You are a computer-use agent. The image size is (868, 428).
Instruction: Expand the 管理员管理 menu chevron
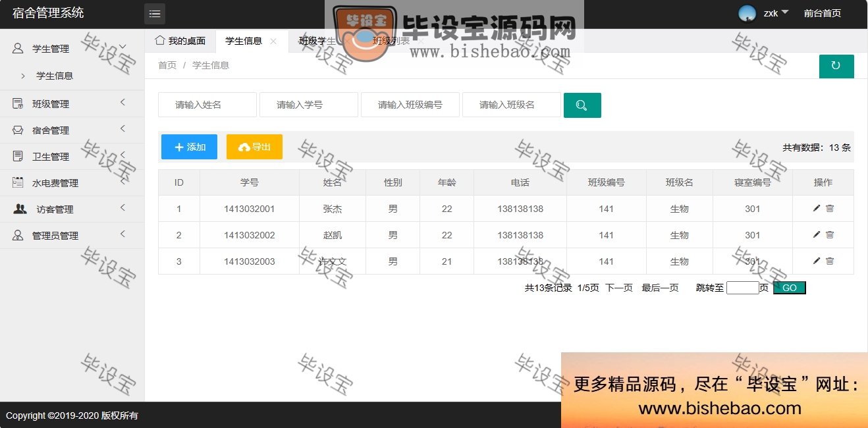tap(122, 233)
